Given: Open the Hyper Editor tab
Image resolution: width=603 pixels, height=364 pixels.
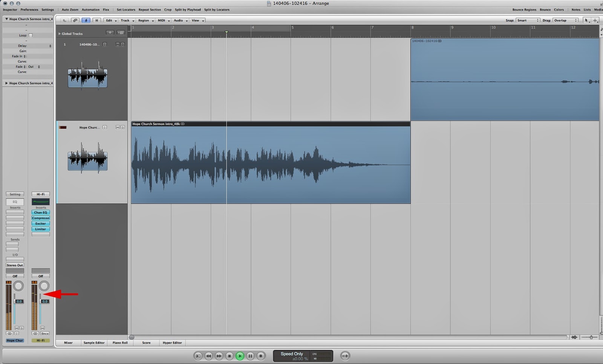Looking at the screenshot, I should pos(172,343).
